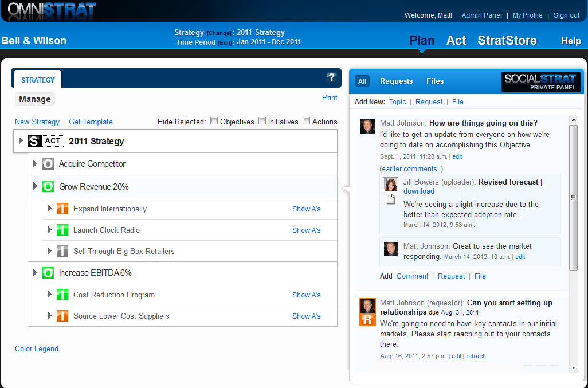Click the scrollbar up arrow in SocialStrat panel
This screenshot has height=388, width=588.
(573, 120)
